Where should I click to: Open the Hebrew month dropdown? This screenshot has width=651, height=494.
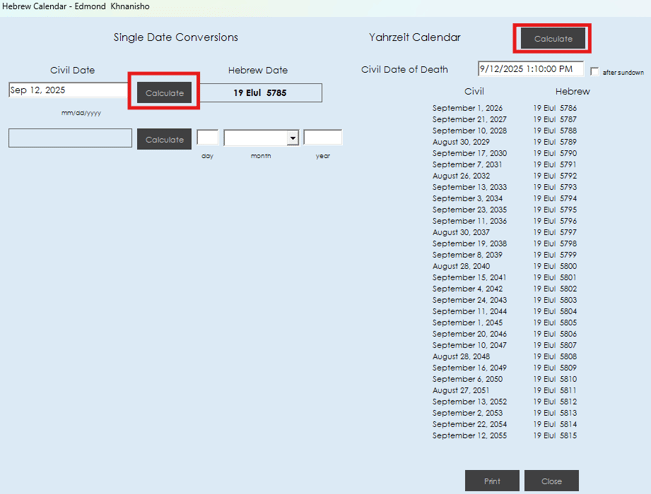pos(292,139)
